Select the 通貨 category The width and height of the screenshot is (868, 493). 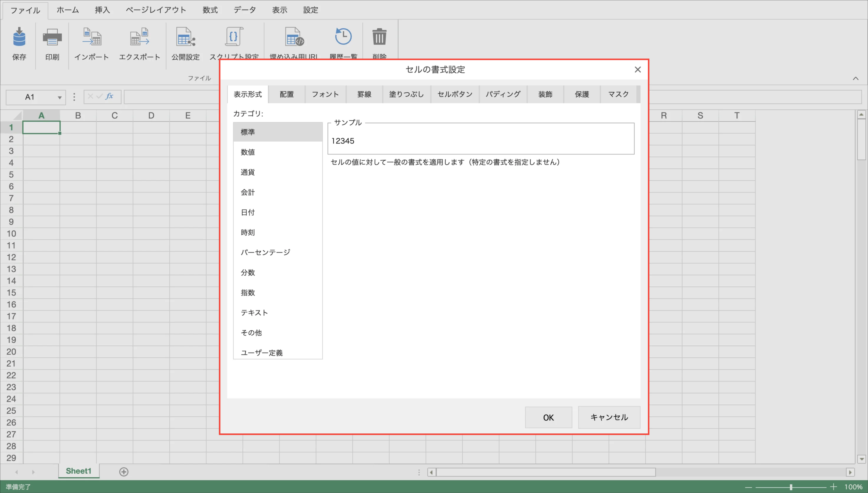coord(248,172)
